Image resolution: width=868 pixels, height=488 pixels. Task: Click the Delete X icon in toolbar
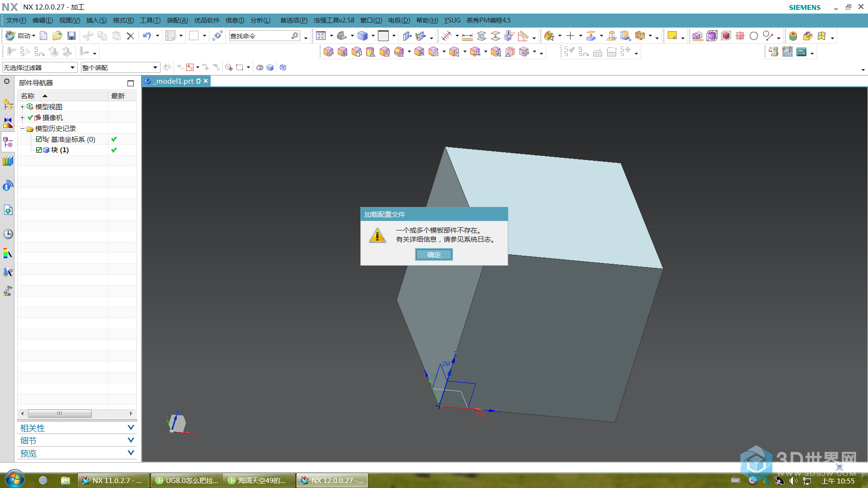tap(130, 36)
